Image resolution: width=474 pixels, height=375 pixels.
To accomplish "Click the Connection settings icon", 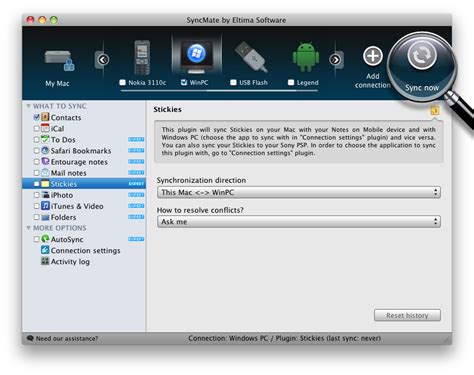I will pos(45,250).
